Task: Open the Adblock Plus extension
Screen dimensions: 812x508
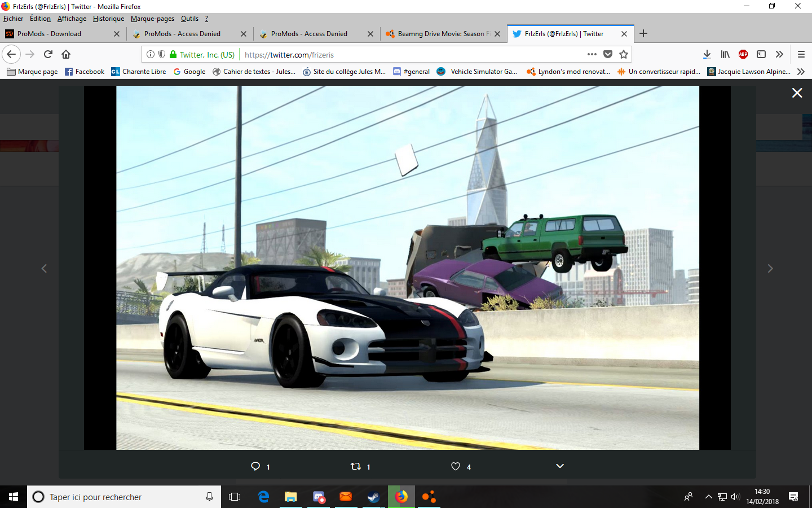Action: pos(743,54)
